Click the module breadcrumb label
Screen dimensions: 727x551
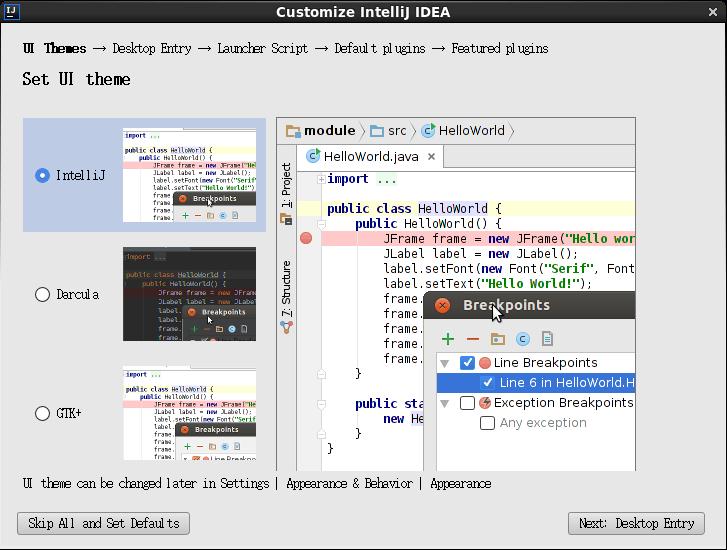click(x=330, y=131)
